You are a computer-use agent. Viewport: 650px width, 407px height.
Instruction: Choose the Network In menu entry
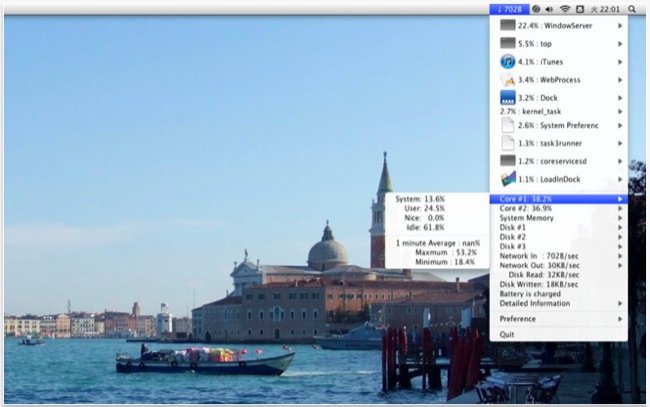click(540, 256)
